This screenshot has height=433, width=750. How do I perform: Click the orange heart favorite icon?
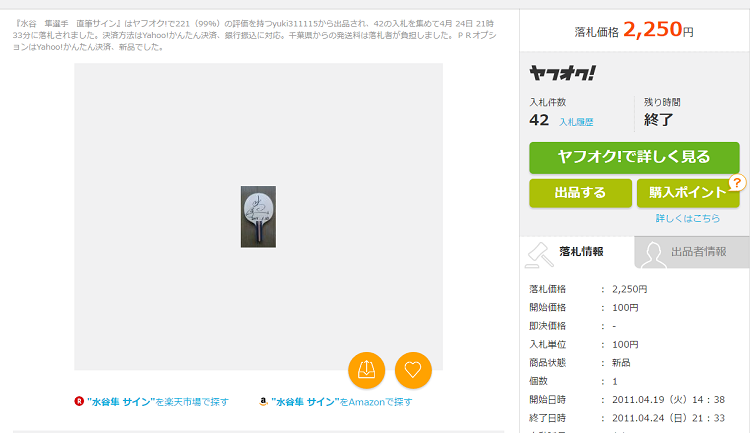pos(413,370)
